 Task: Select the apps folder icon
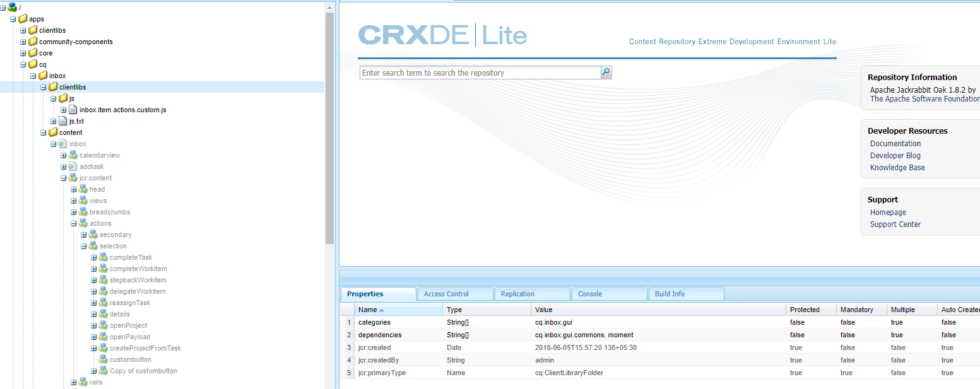[23, 19]
